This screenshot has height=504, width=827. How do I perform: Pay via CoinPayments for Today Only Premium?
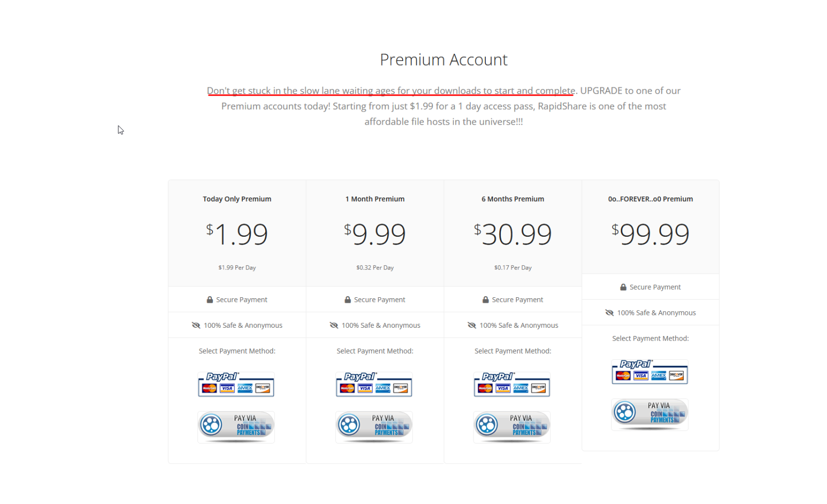pyautogui.click(x=236, y=427)
